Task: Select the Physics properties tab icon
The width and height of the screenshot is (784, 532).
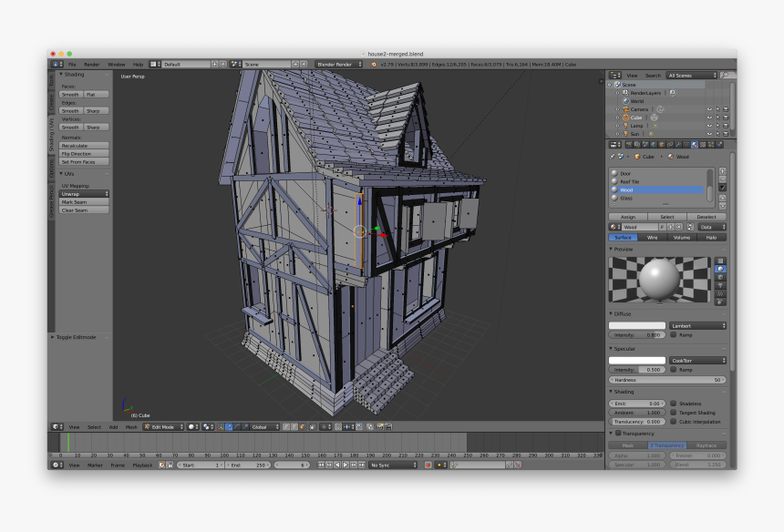Action: 718,144
